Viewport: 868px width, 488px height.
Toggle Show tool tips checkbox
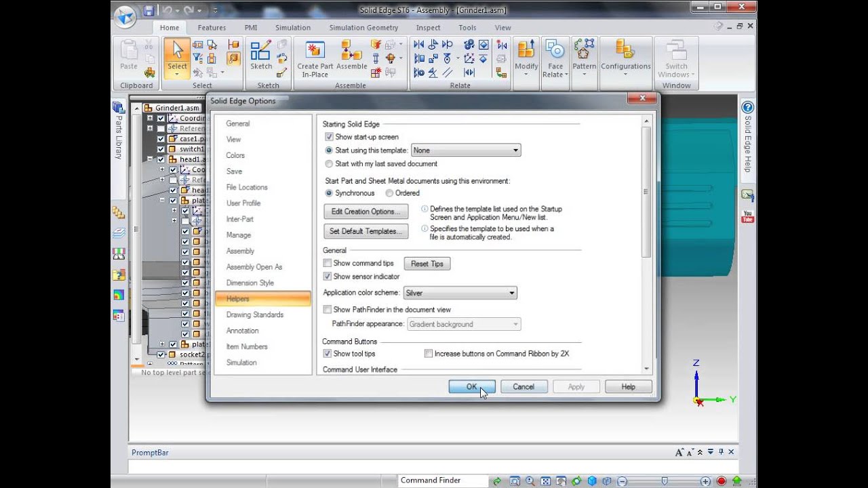tap(328, 354)
